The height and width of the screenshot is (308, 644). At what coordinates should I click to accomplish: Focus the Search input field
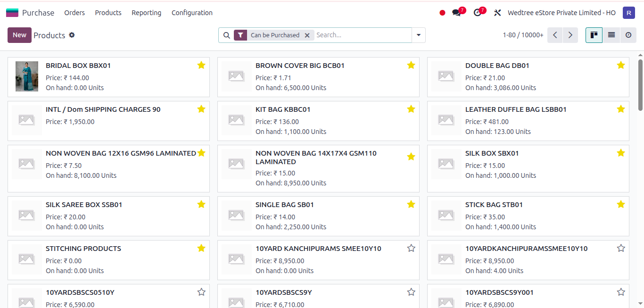tap(362, 35)
